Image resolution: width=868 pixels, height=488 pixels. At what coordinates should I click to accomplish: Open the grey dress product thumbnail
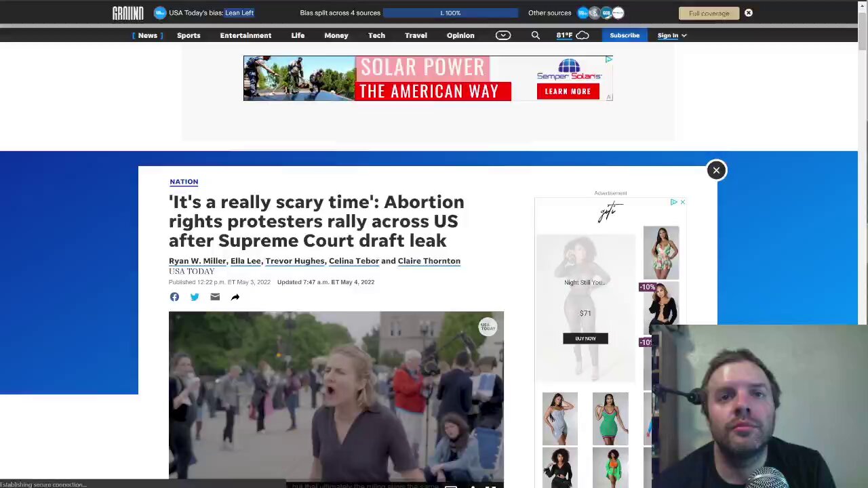[x=560, y=418]
